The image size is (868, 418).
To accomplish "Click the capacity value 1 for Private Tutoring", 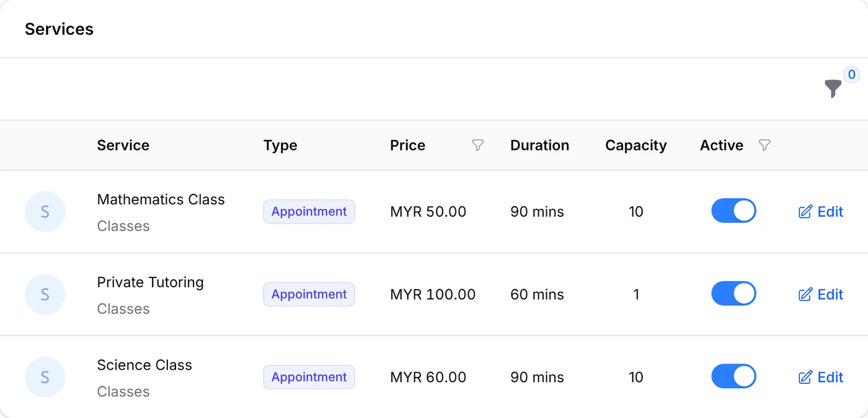I will tap(636, 294).
